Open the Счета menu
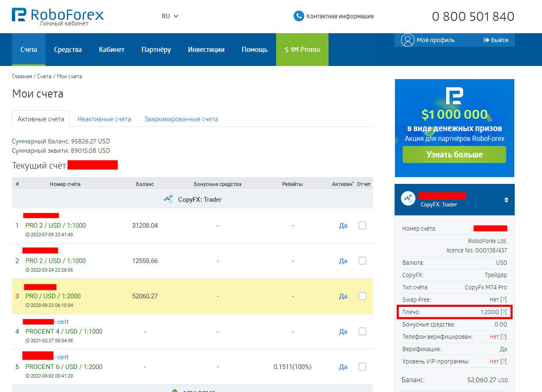This screenshot has height=392, width=542. coord(29,49)
